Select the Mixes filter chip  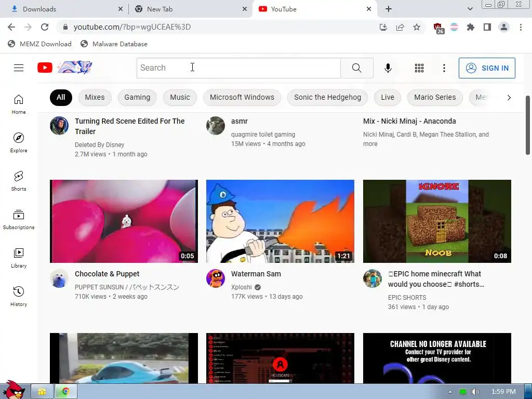click(x=95, y=97)
